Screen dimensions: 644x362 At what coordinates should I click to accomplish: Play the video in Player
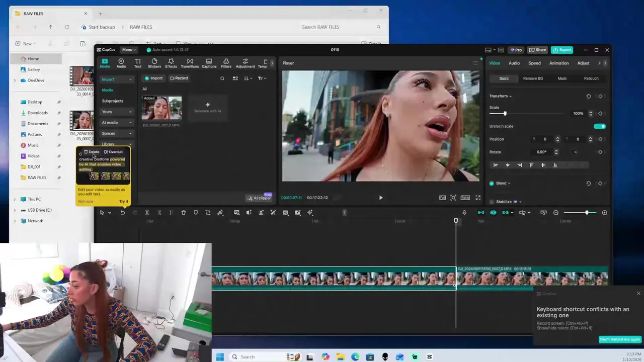380,198
